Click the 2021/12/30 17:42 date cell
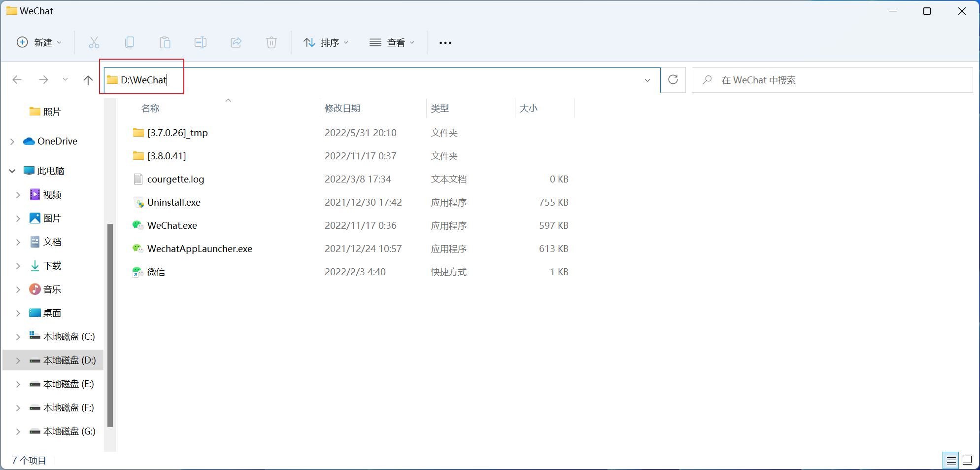Screen dimensions: 980x470 click(x=363, y=202)
